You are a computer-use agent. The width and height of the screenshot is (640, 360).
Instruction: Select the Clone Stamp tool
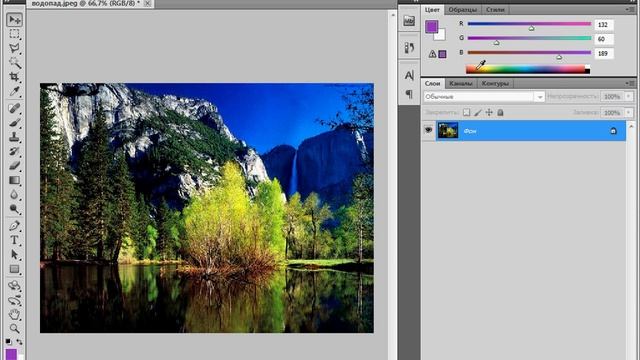tap(14, 137)
